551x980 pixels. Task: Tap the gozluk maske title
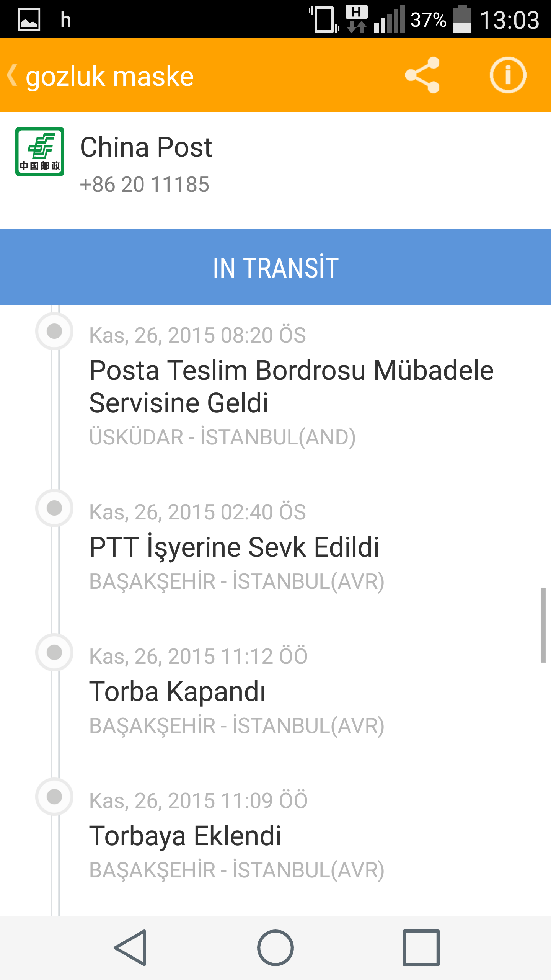click(x=110, y=77)
